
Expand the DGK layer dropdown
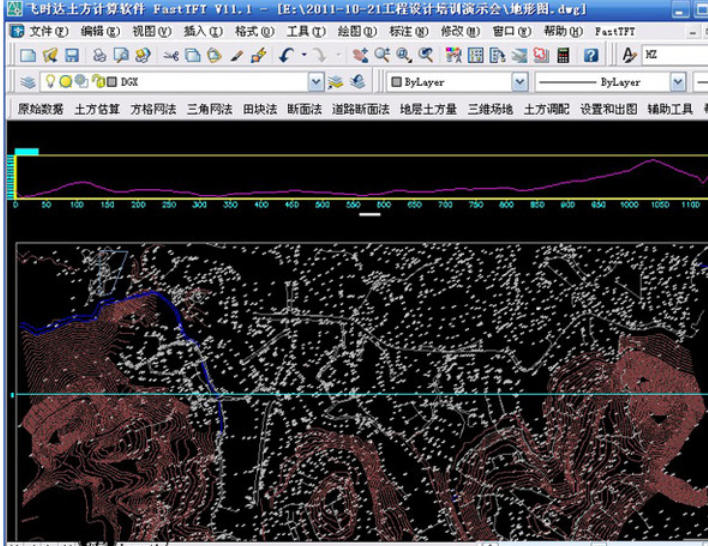[x=316, y=82]
